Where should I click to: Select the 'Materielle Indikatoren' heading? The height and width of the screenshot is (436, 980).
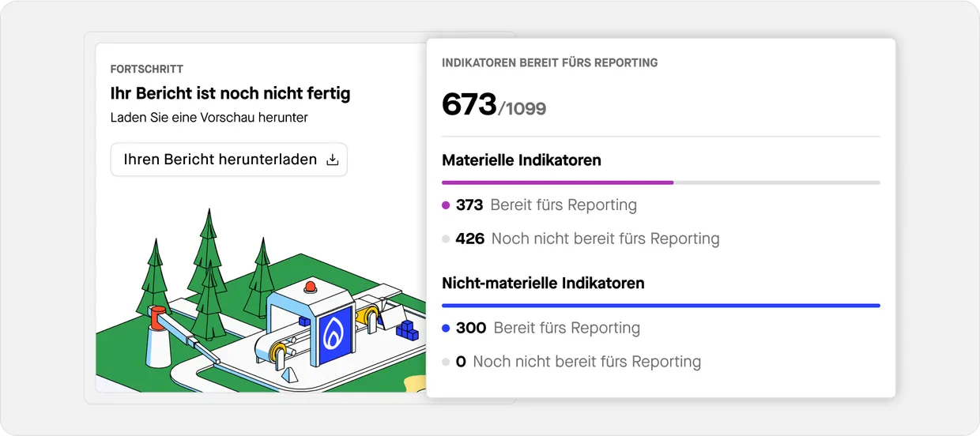pos(521,160)
